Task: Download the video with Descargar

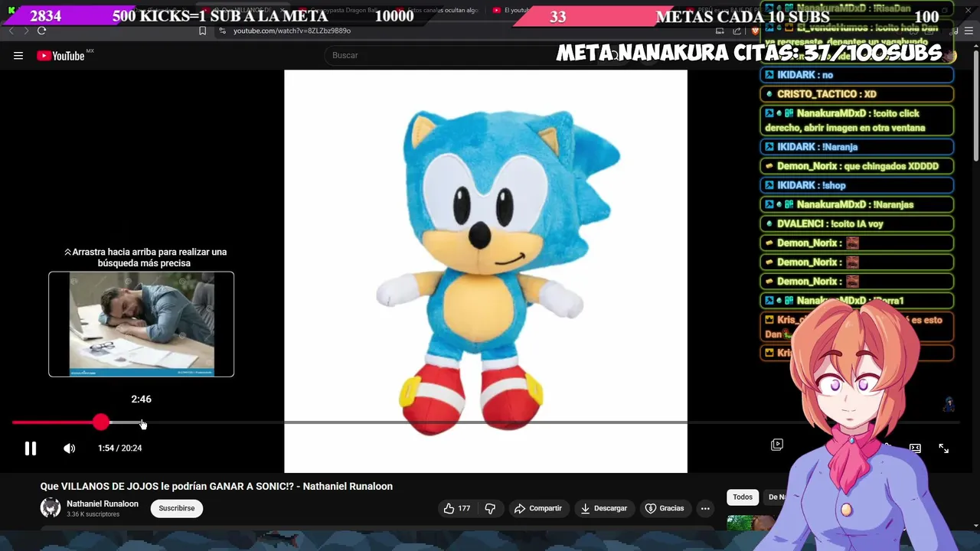Action: 603,508
